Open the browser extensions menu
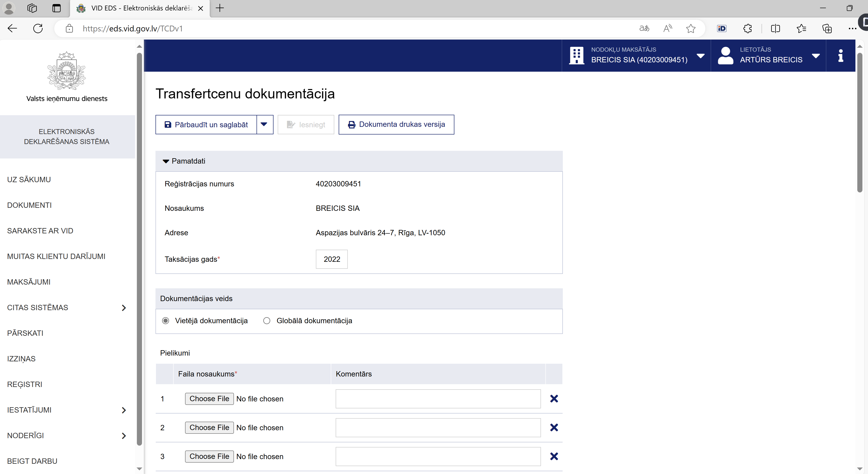 [747, 29]
